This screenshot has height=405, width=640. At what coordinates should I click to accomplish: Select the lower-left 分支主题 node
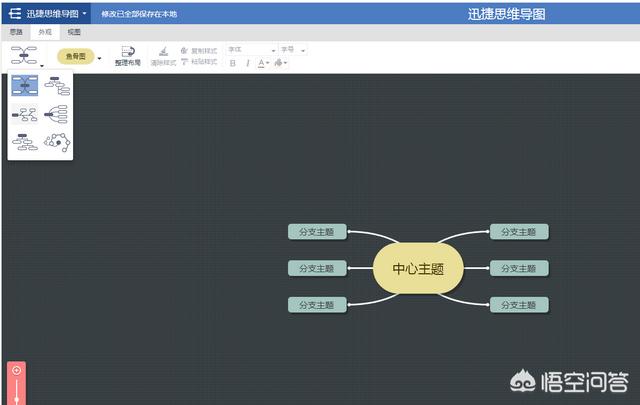pyautogui.click(x=317, y=305)
